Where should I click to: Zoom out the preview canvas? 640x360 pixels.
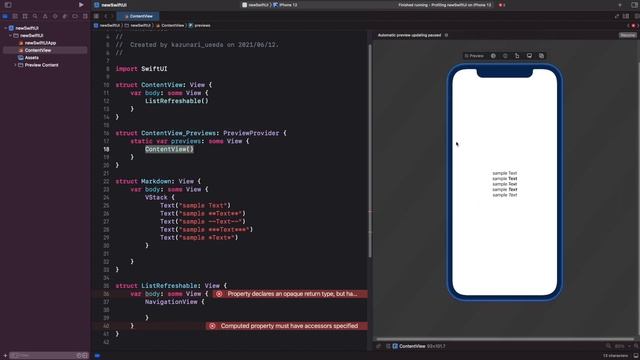(608, 346)
